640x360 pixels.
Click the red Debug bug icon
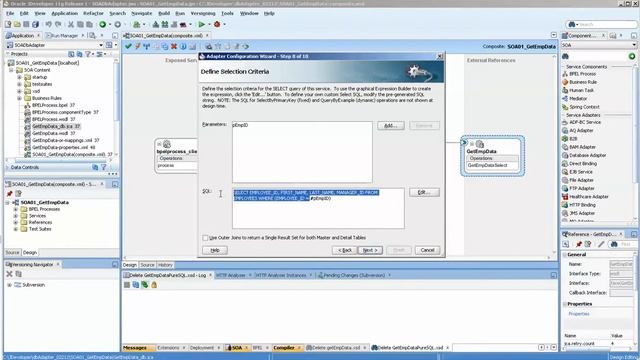[x=217, y=24]
